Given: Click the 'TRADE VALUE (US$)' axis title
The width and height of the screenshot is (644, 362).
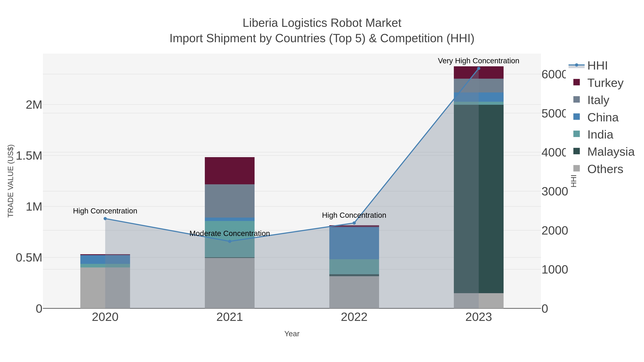Looking at the screenshot, I should (11, 181).
